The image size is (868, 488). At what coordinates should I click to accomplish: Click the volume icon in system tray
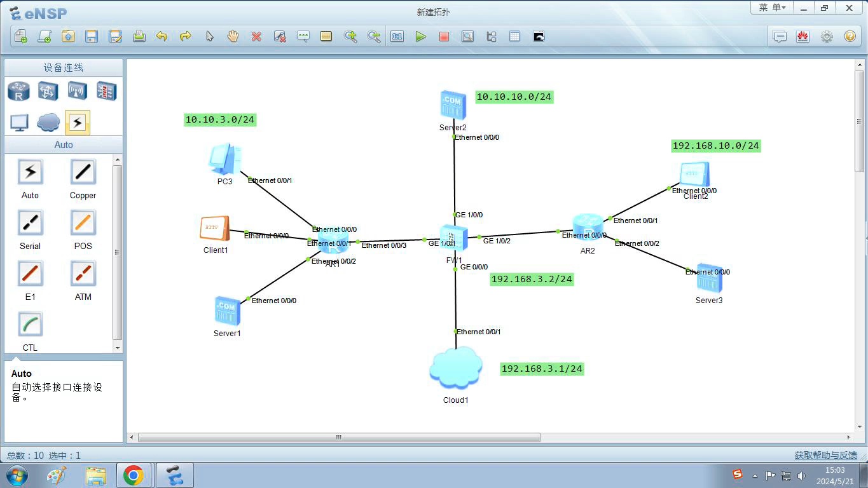pyautogui.click(x=801, y=475)
